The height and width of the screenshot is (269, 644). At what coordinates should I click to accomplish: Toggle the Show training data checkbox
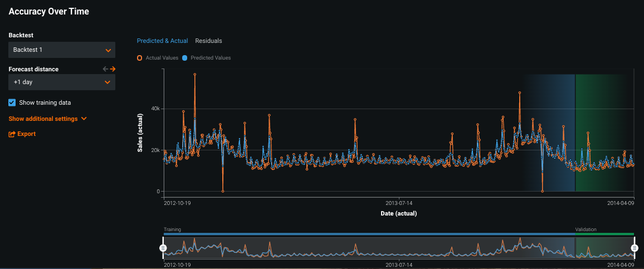12,102
